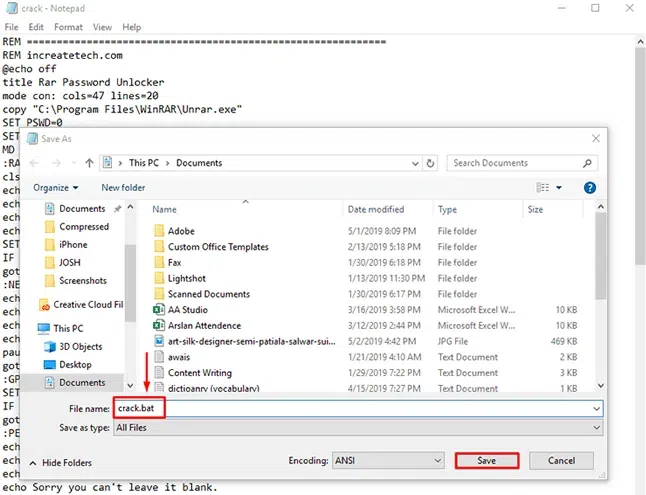Open Notepad Help menu
The width and height of the screenshot is (646, 495).
tap(131, 27)
